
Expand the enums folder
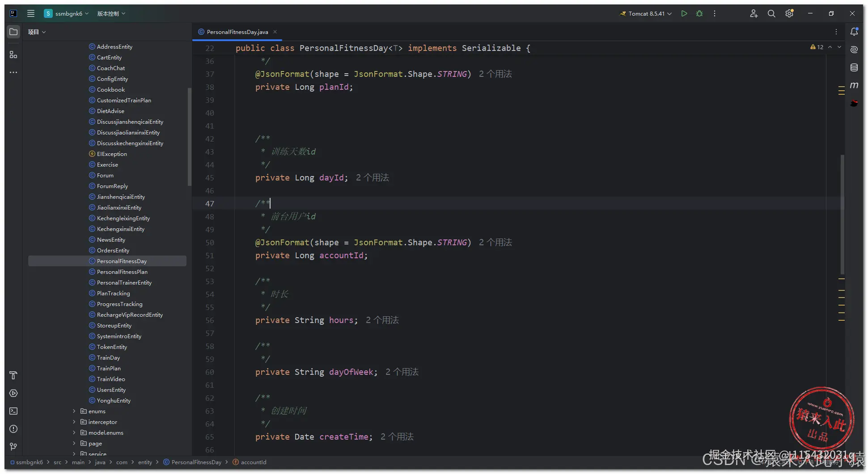point(74,411)
